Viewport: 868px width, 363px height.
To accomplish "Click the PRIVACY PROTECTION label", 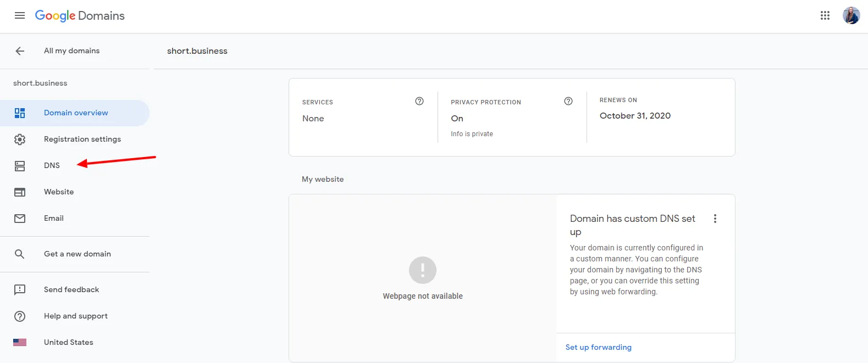I will pyautogui.click(x=486, y=102).
